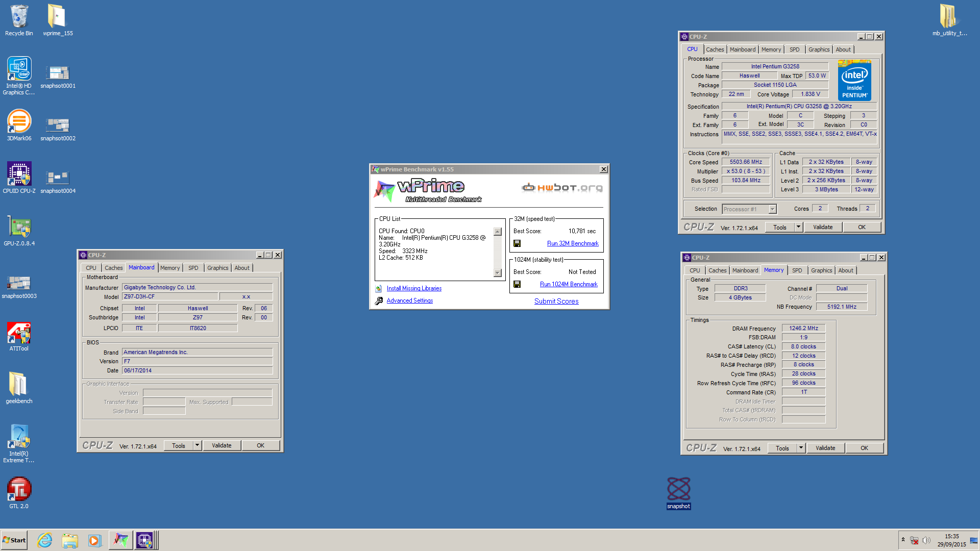Select the snaphsot0004 desktop file
This screenshot has width=980, height=551.
(58, 182)
